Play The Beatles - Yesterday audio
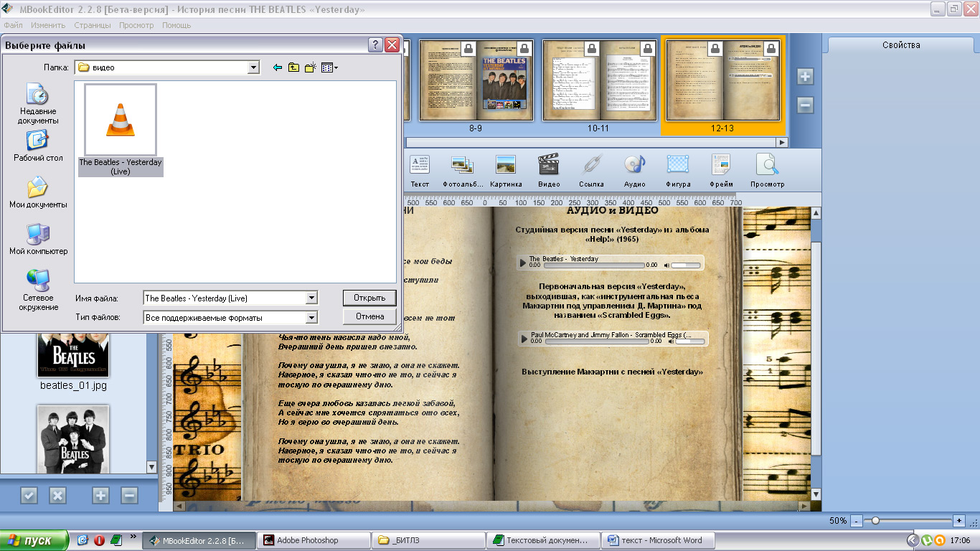The height and width of the screenshot is (551, 980). (523, 263)
